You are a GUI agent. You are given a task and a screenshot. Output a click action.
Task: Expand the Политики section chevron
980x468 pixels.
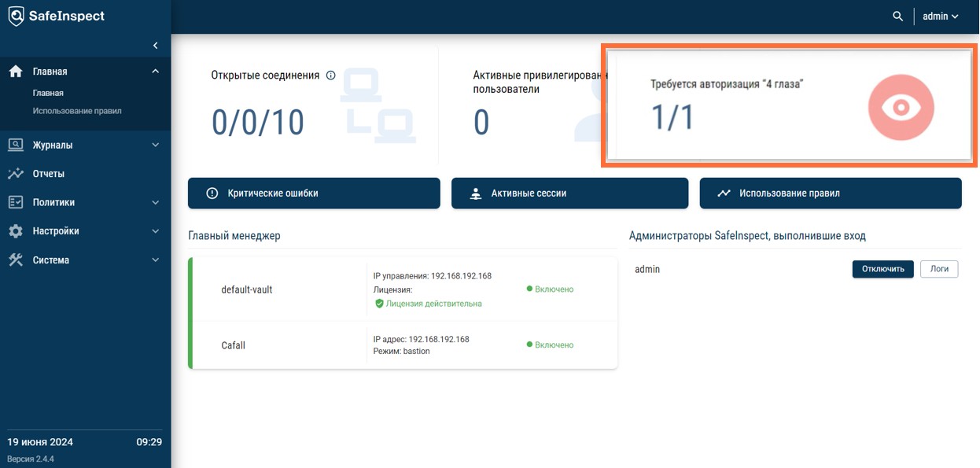[x=155, y=202]
